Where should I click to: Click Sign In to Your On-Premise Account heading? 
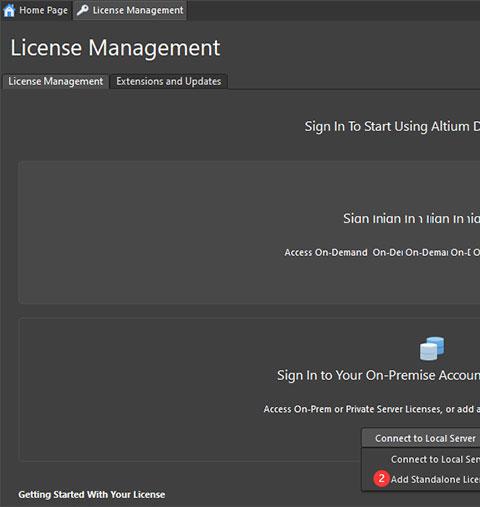click(378, 376)
